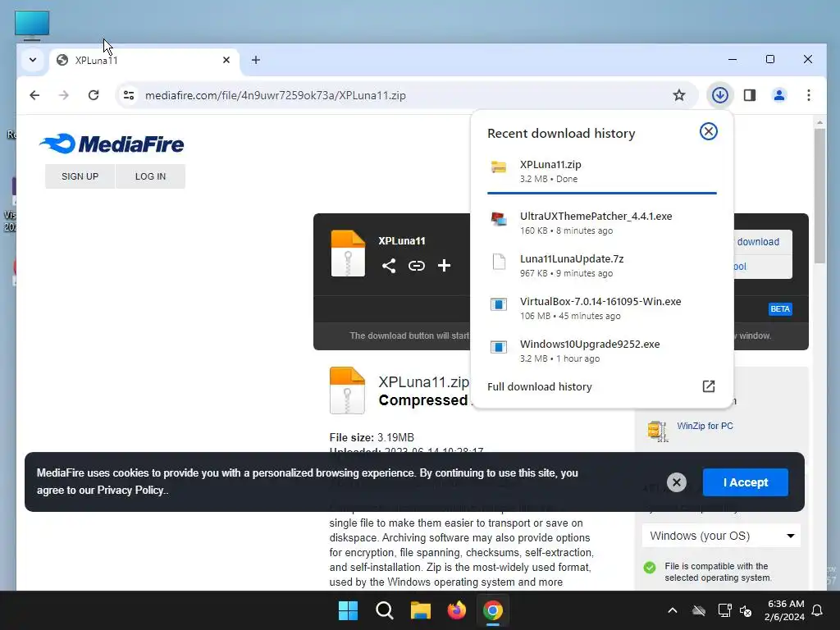Open UltraUXThemePatcher_4.4.1.exe download entry
Screen dimensions: 840x630
[601, 223]
